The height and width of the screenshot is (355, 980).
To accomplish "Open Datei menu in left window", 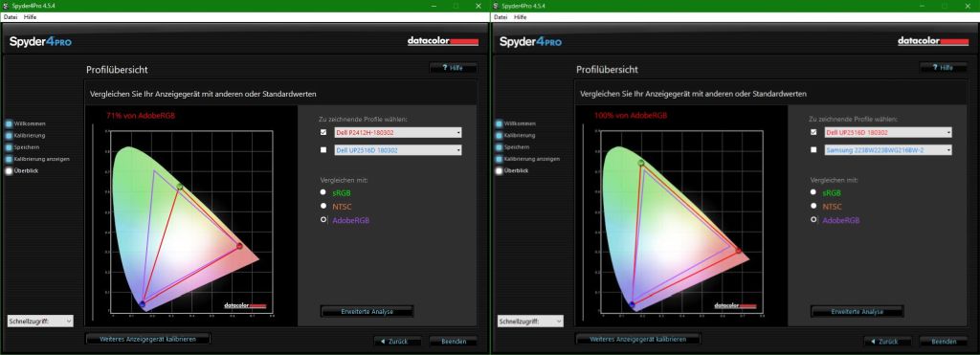I will coord(10,17).
